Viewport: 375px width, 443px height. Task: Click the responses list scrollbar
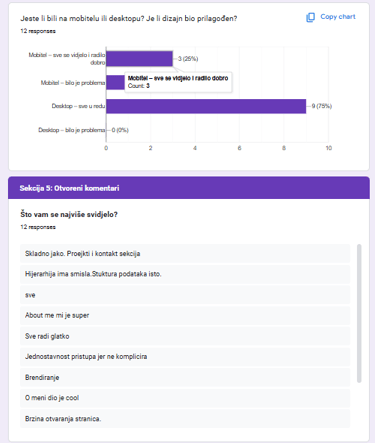(359, 313)
